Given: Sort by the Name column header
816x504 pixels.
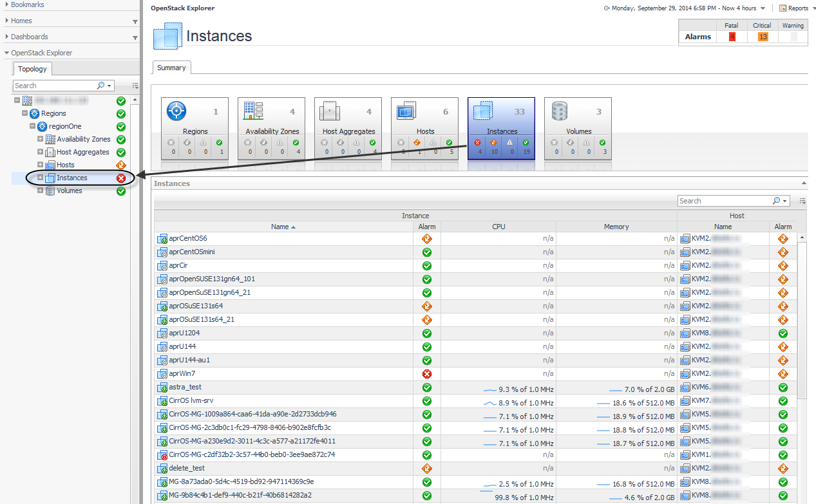Looking at the screenshot, I should tap(280, 227).
